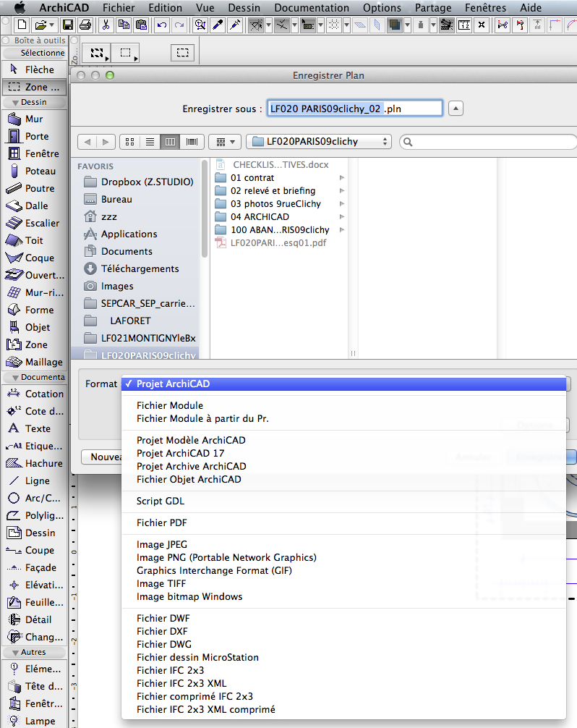577x728 pixels.
Task: Switch file browser to column view
Action: 170,142
